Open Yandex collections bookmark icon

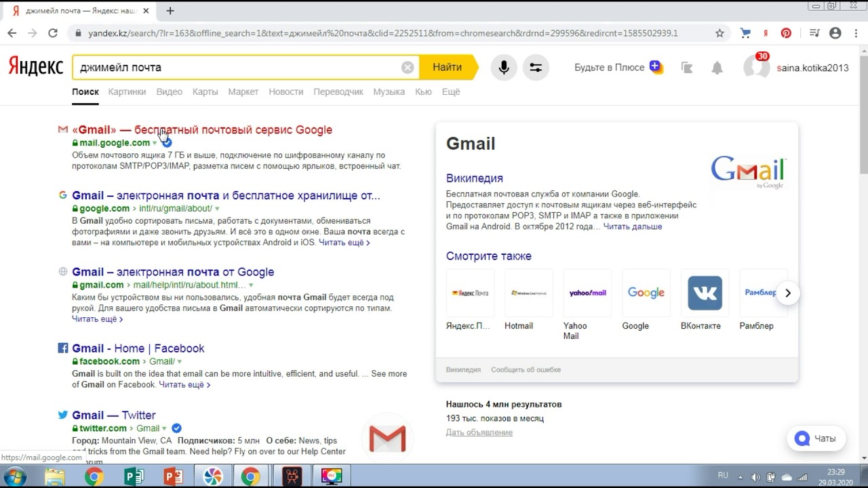687,67
